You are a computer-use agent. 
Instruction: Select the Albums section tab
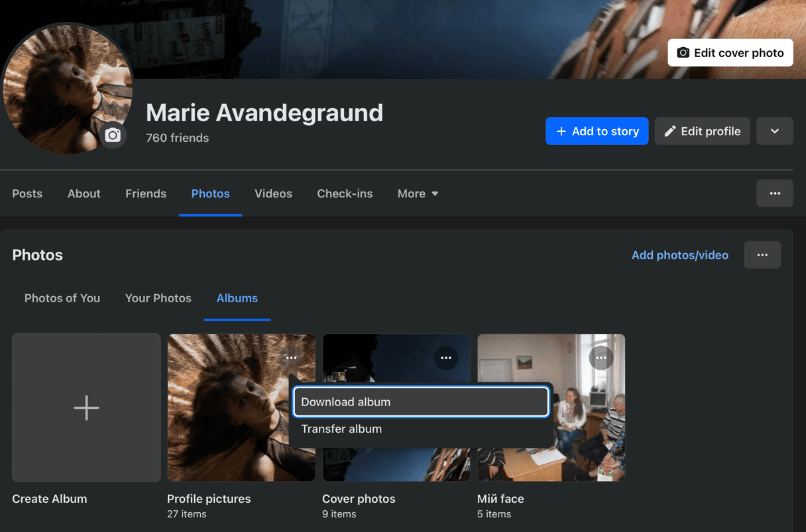pyautogui.click(x=237, y=298)
